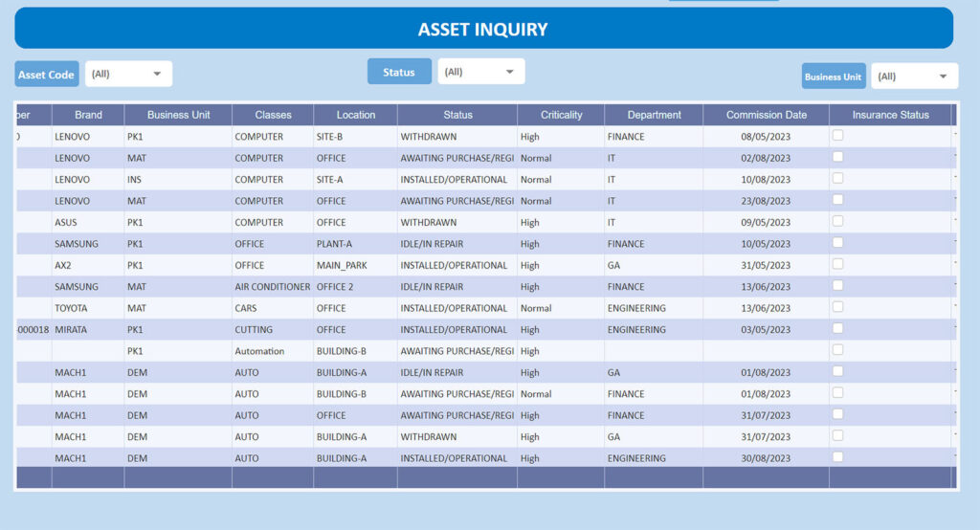Viewport: 980px width, 530px height.
Task: Click the Department column header
Action: (x=654, y=115)
